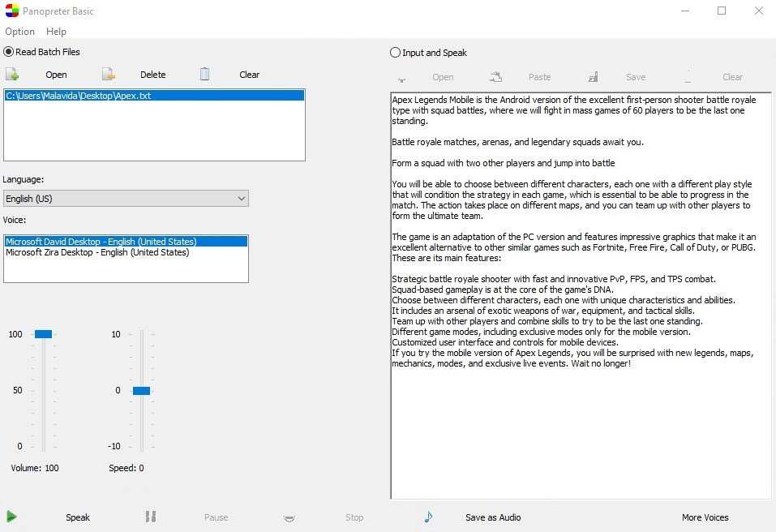Click the Speed slider thumb
776x532 pixels.
pos(141,390)
